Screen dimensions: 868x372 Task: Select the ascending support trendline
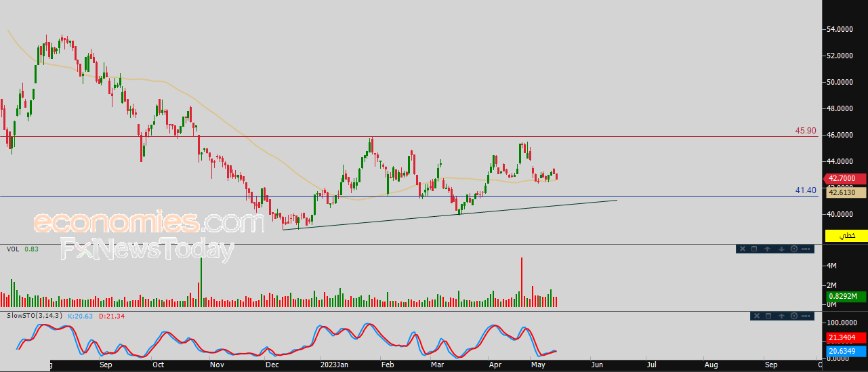pyautogui.click(x=451, y=215)
